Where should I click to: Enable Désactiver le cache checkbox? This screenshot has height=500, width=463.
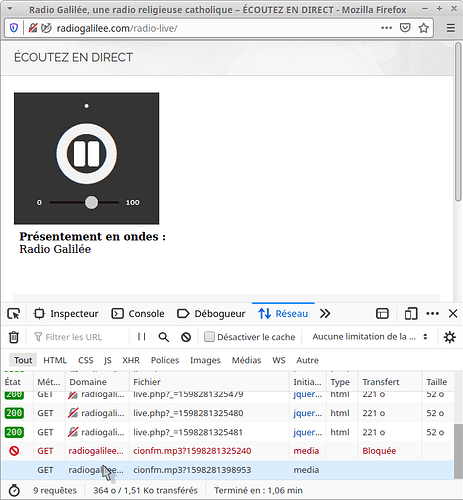click(x=209, y=337)
